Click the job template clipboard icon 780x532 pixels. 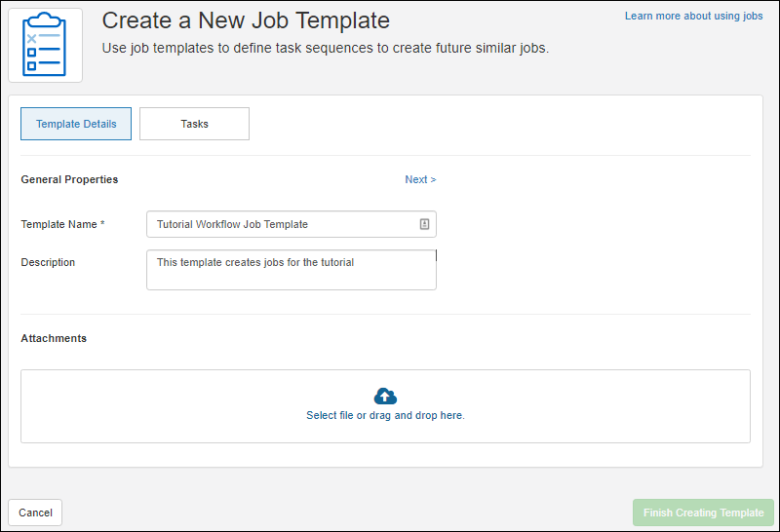click(x=45, y=45)
